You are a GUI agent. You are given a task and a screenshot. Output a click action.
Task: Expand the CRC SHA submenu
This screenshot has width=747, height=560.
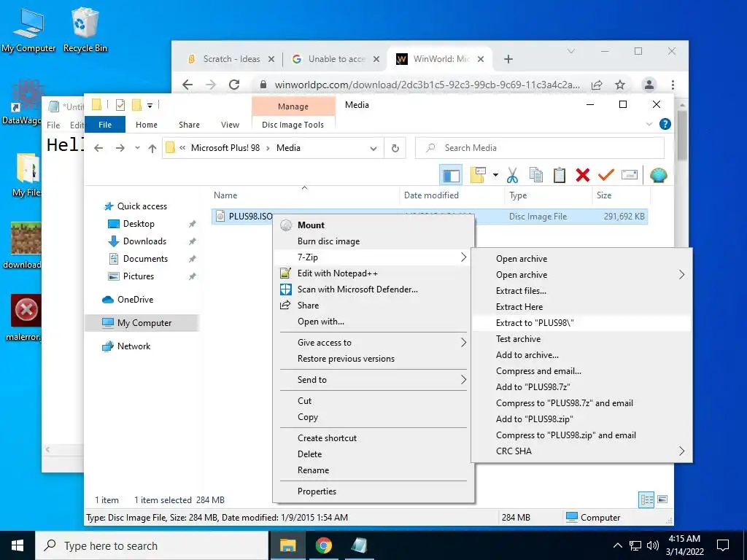[581, 451]
